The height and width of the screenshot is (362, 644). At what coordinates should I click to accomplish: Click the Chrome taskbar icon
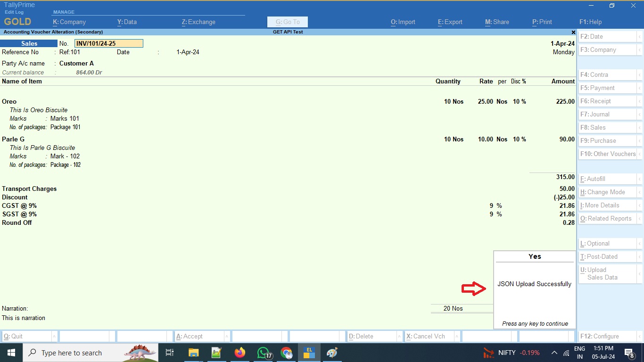click(286, 353)
